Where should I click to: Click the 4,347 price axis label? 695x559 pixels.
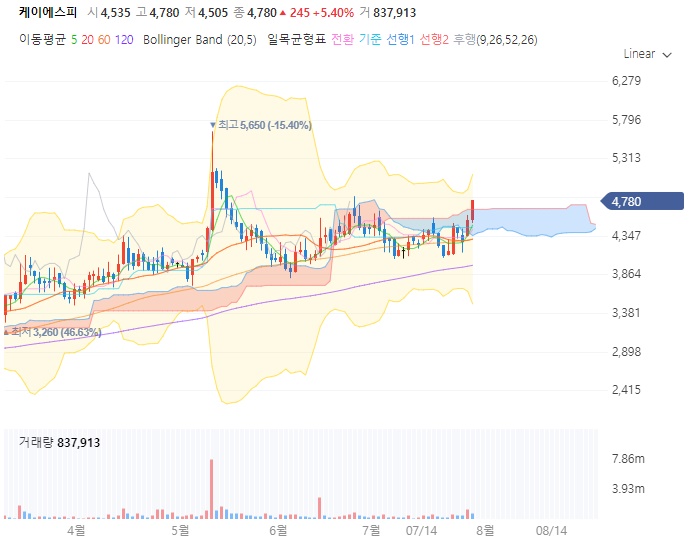[626, 235]
